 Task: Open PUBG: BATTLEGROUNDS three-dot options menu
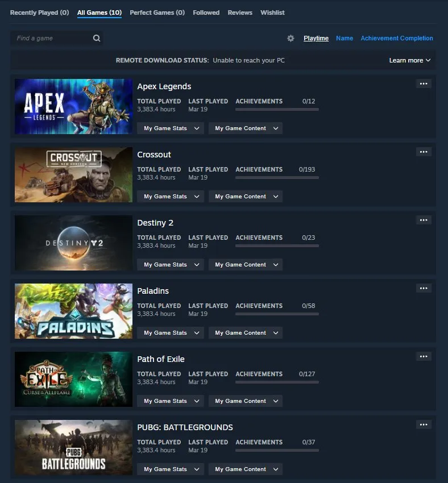[424, 424]
